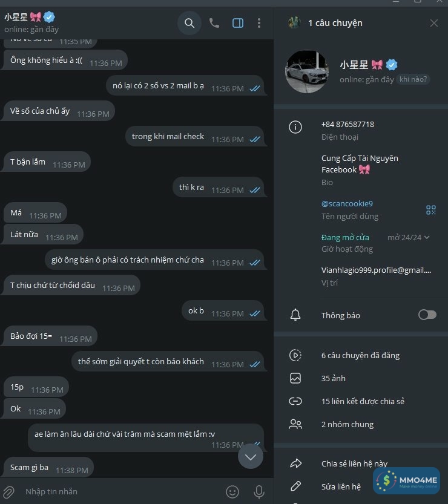448x504 pixels.
Task: Click the khi nào? badge
Action: point(413,79)
